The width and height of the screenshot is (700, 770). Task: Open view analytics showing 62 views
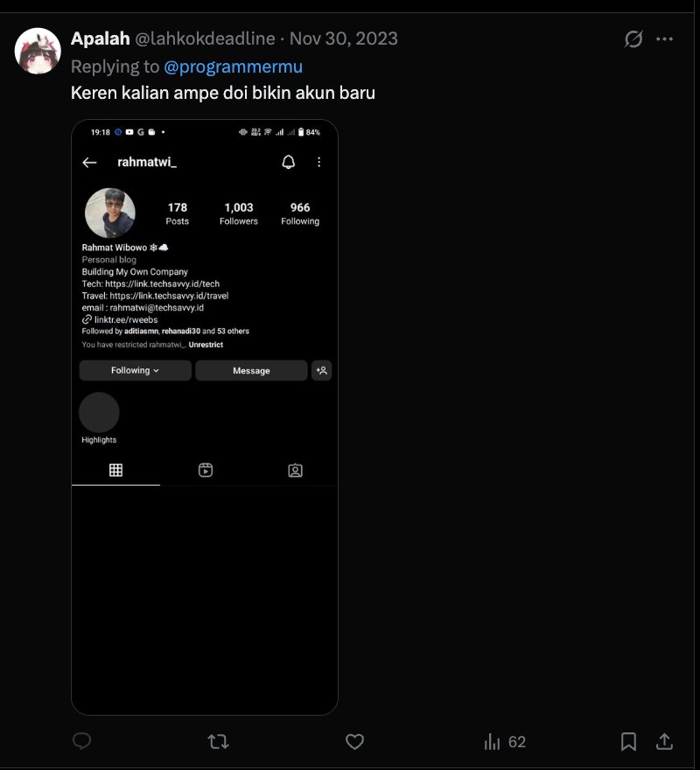pos(505,741)
